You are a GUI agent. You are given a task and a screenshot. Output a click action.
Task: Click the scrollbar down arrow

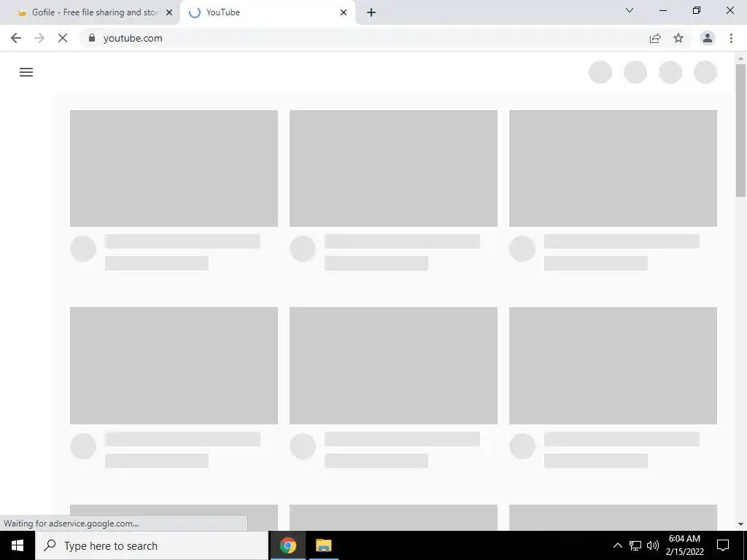740,524
